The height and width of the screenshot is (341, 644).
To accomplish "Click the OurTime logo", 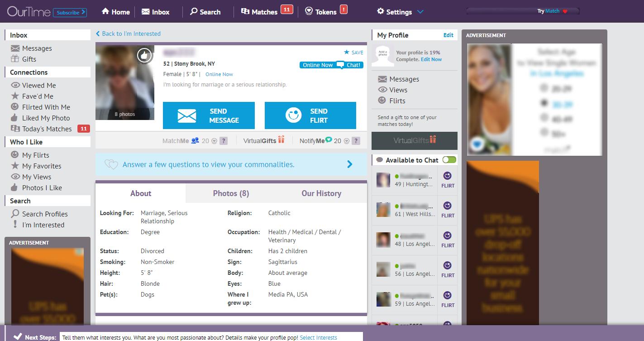I will [x=29, y=12].
